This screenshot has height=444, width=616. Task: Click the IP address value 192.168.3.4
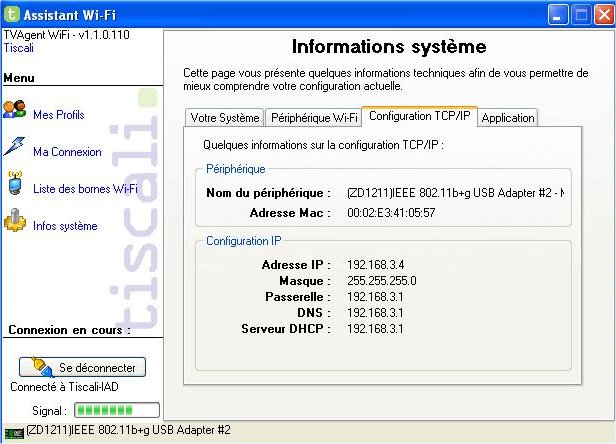pos(376,265)
